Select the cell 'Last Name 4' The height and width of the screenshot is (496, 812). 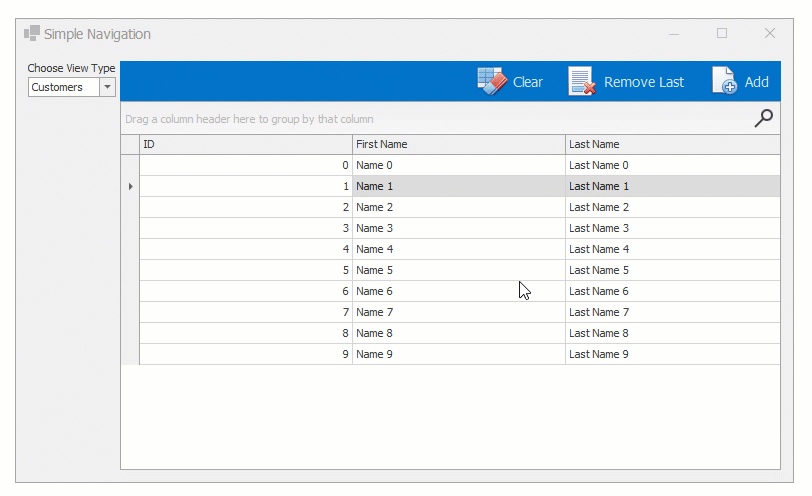pyautogui.click(x=673, y=249)
